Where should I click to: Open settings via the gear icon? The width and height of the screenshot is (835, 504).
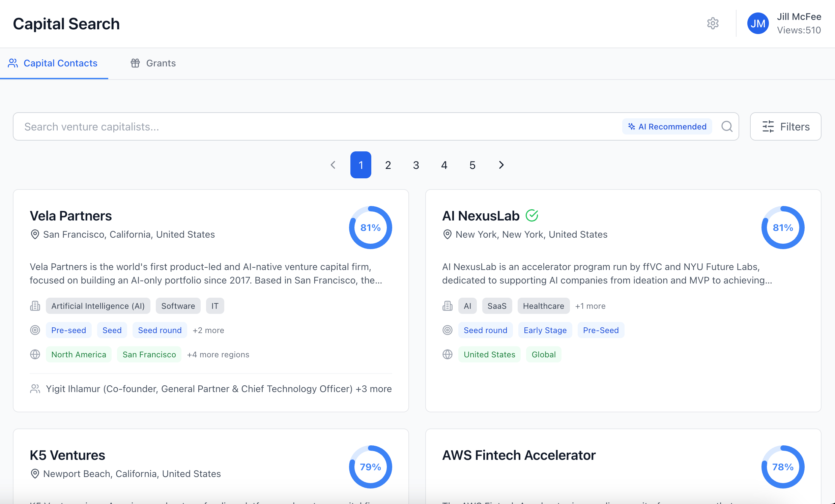pos(713,23)
